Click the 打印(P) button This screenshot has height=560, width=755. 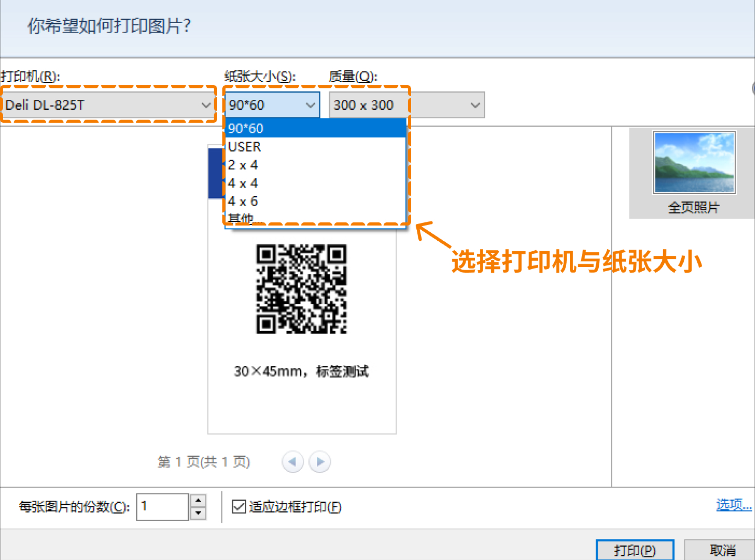point(635,550)
